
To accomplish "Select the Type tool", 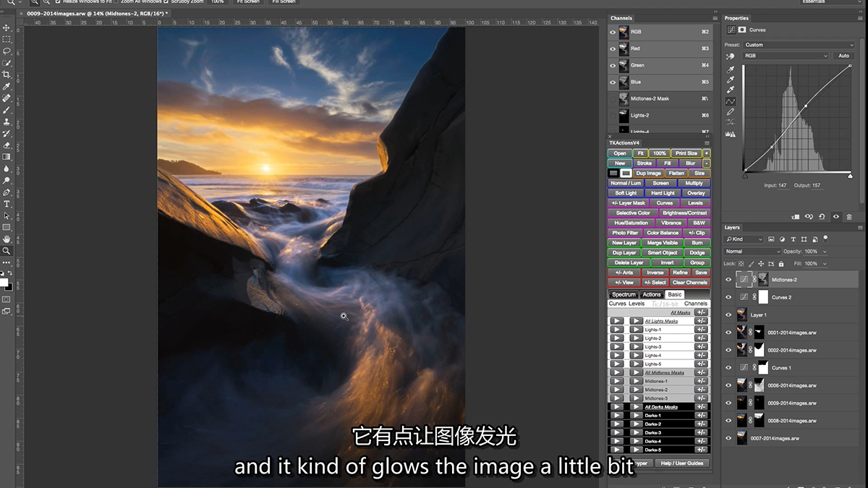I will tap(7, 204).
